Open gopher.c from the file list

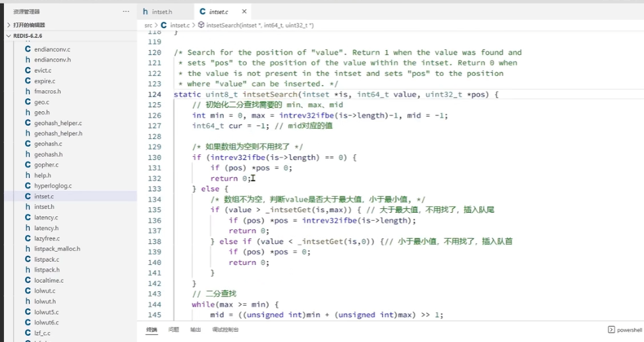(x=46, y=165)
